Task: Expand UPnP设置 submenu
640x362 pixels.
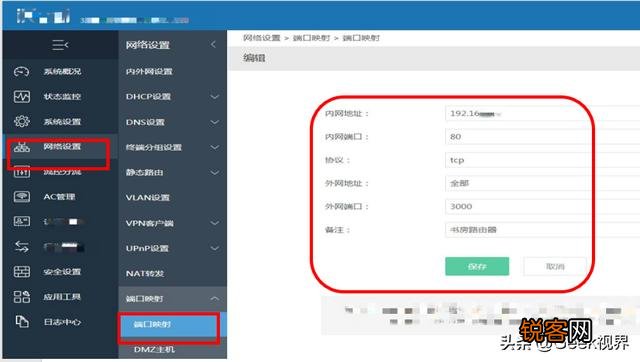Action: [214, 248]
